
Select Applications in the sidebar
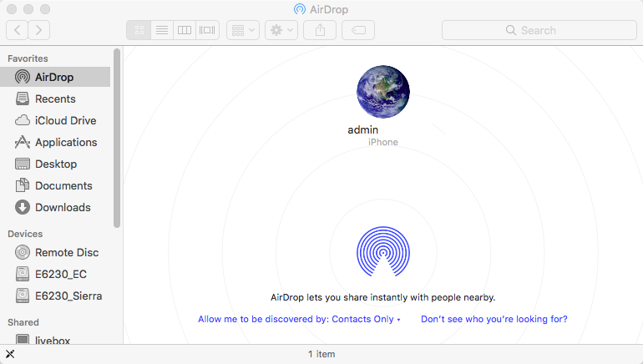(65, 142)
